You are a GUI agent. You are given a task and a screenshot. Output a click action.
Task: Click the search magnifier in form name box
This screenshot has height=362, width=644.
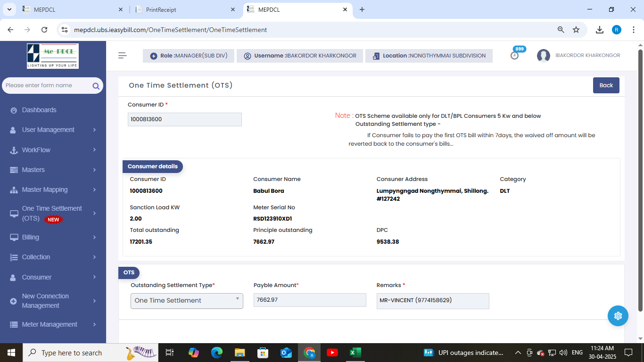click(x=96, y=86)
